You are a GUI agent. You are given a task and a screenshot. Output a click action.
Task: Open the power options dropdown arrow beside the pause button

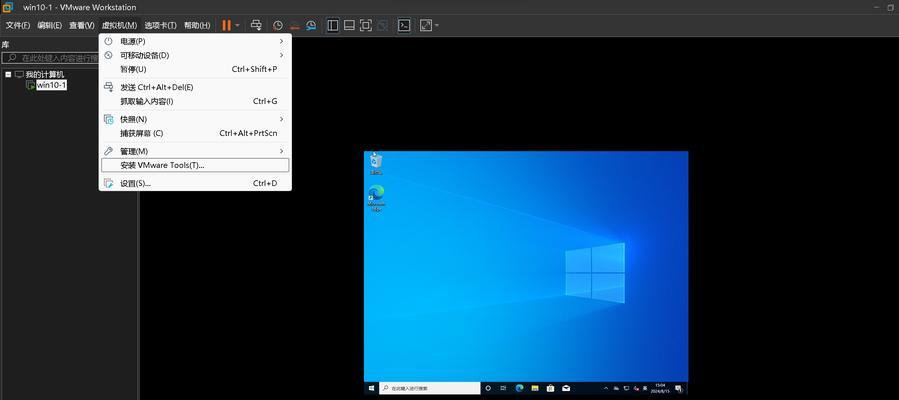tap(237, 25)
